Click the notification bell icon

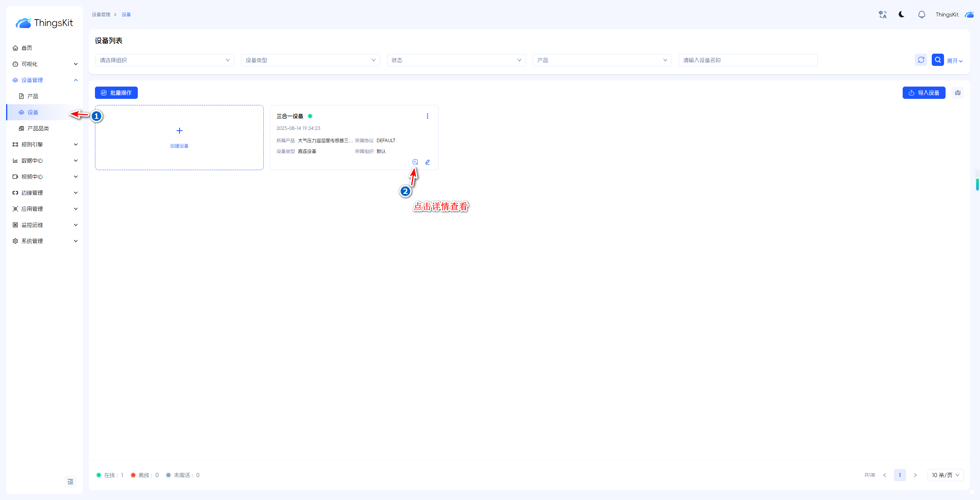[921, 15]
